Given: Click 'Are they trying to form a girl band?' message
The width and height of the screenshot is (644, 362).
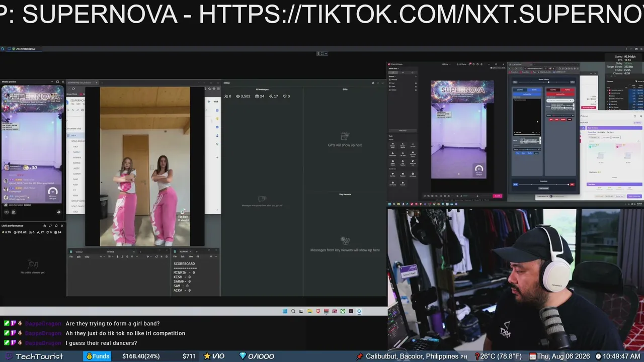Looking at the screenshot, I should tap(113, 324).
